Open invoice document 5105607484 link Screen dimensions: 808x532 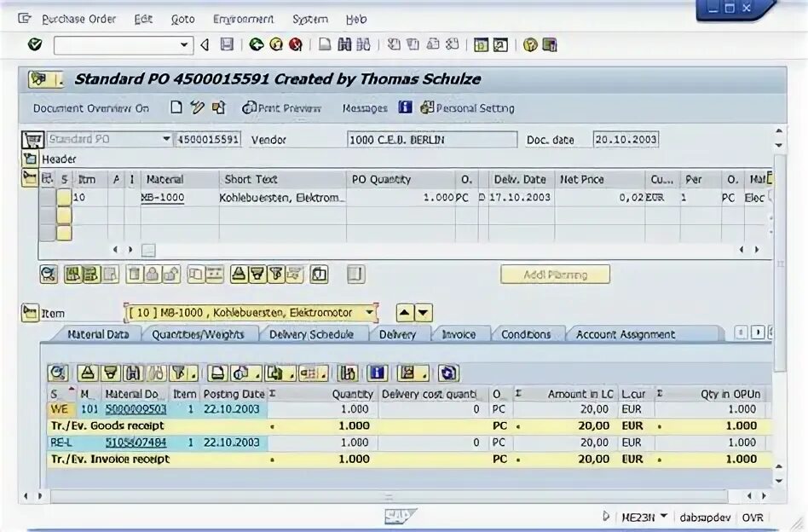coord(136,442)
